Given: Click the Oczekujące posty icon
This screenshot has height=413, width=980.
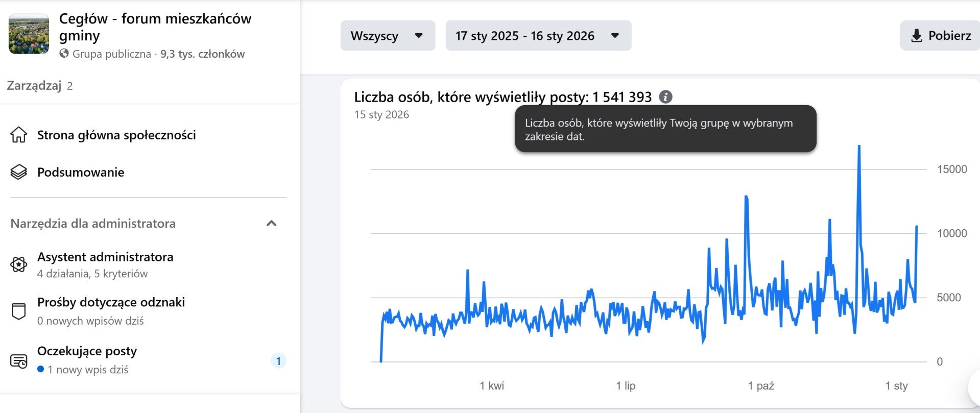Looking at the screenshot, I should [19, 361].
